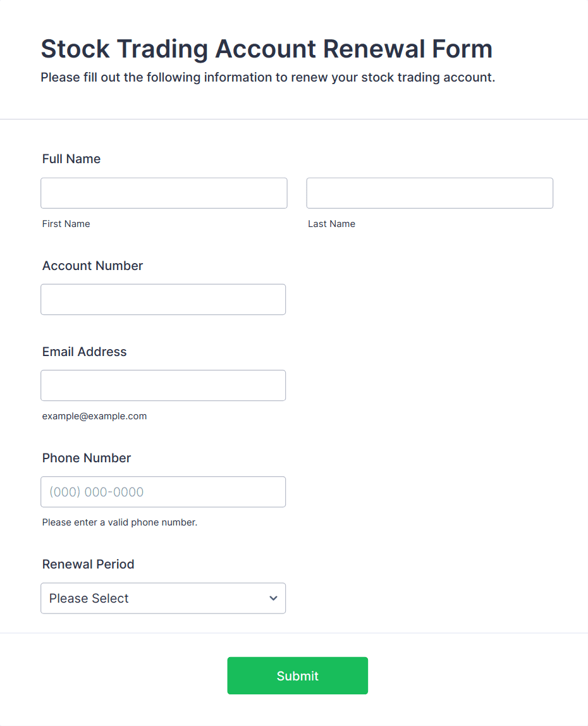Click the example@example.com hint text
The height and width of the screenshot is (726, 588).
point(94,416)
